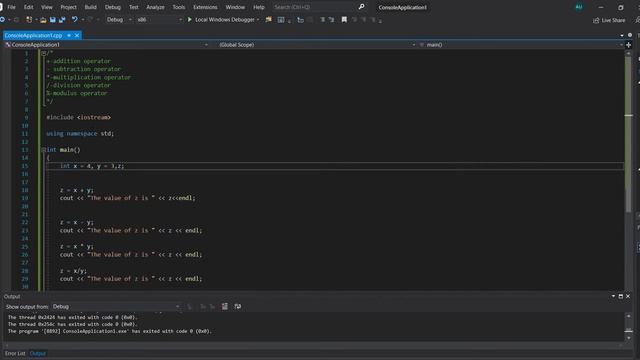640x360 pixels.
Task: Open the Build menu
Action: coord(91,7)
